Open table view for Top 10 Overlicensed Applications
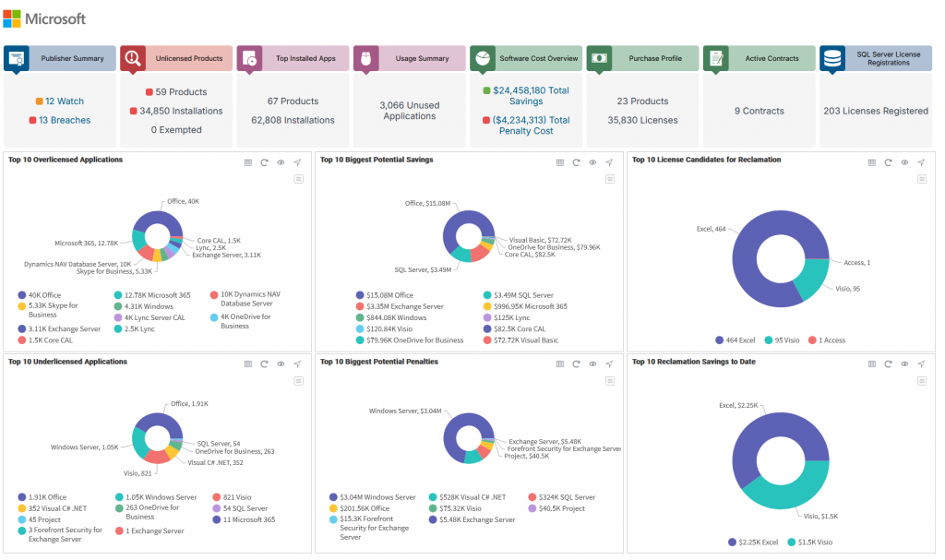Image resolution: width=945 pixels, height=560 pixels. [247, 162]
